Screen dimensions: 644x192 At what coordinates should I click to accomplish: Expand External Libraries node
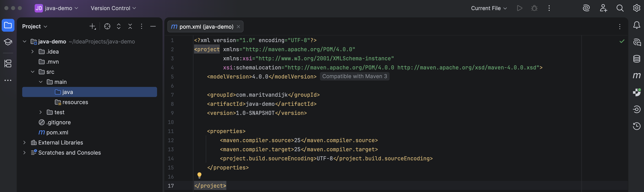[25, 142]
